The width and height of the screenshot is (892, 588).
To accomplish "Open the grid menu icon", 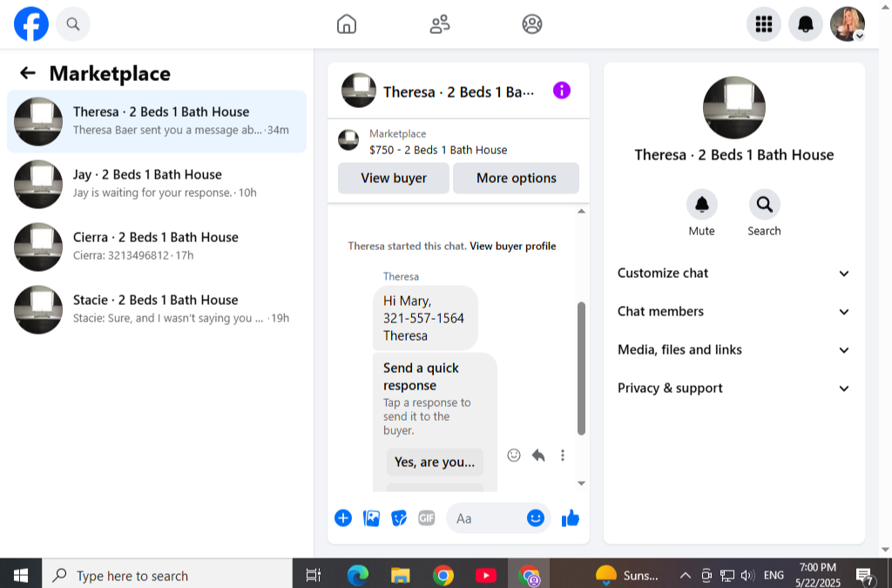I will (x=763, y=24).
